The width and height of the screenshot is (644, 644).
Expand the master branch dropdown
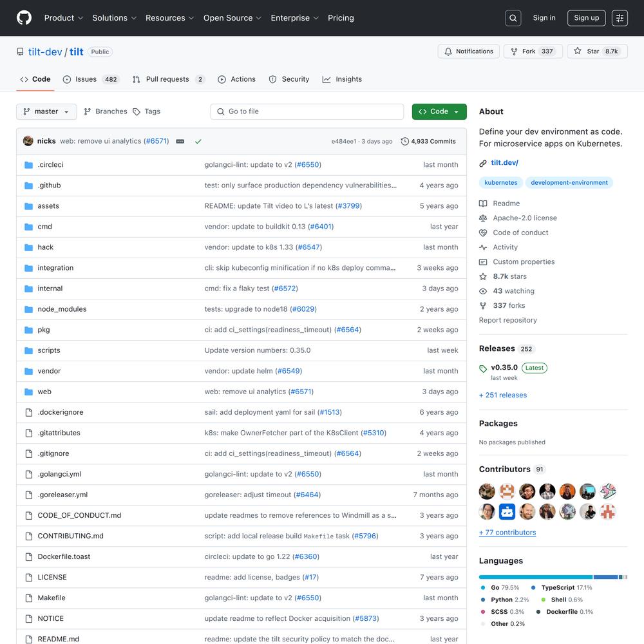click(x=46, y=111)
